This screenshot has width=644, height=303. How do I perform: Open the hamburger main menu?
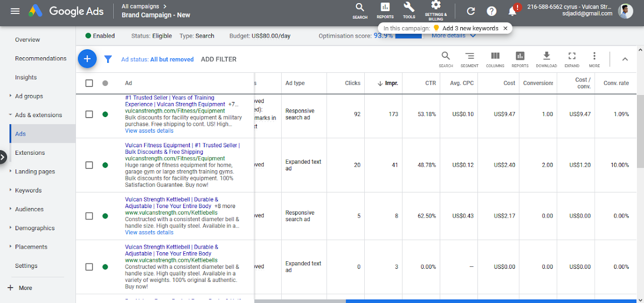coord(15,11)
